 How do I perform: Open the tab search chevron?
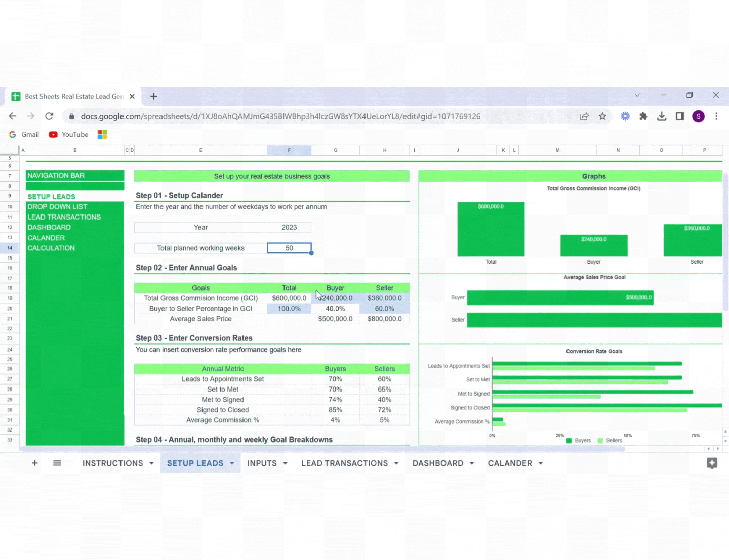[637, 95]
